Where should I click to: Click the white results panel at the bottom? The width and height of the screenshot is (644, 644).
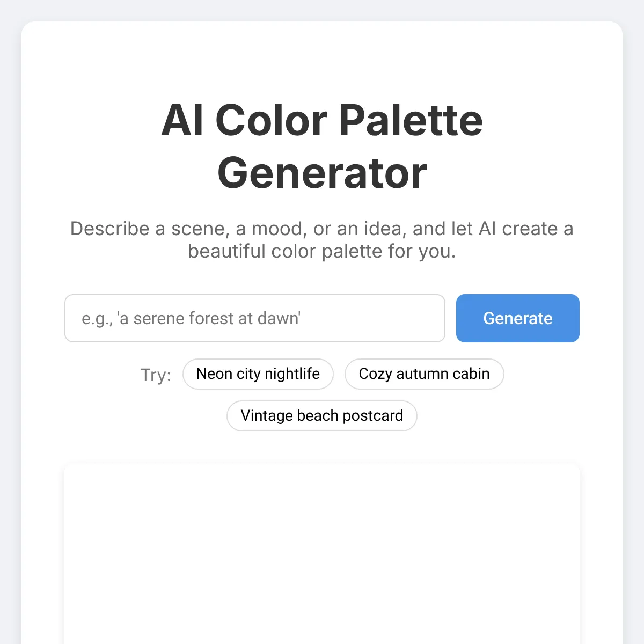click(x=322, y=553)
